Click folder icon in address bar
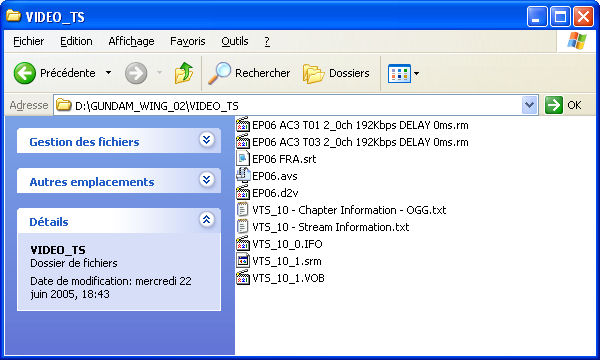600x360 pixels. [x=64, y=105]
